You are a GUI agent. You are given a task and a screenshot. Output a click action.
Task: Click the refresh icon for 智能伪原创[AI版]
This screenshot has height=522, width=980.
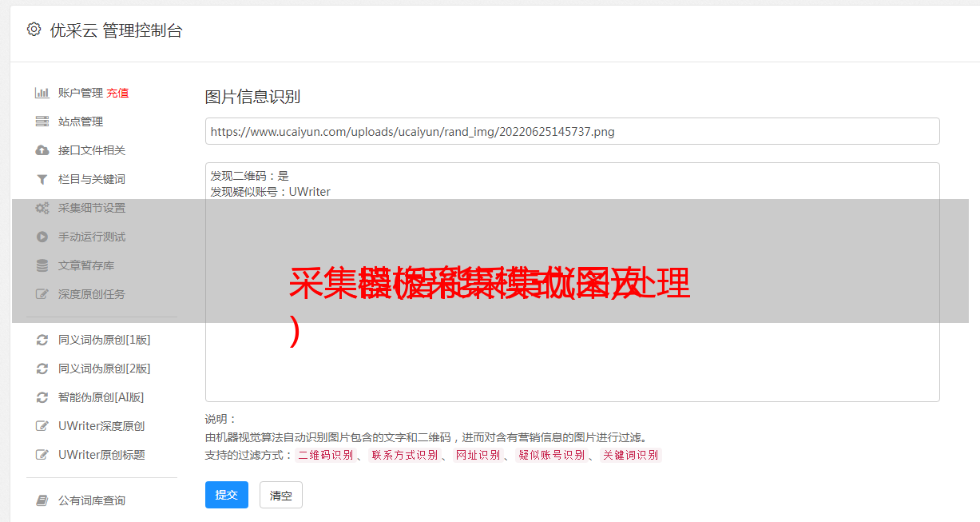coord(42,397)
